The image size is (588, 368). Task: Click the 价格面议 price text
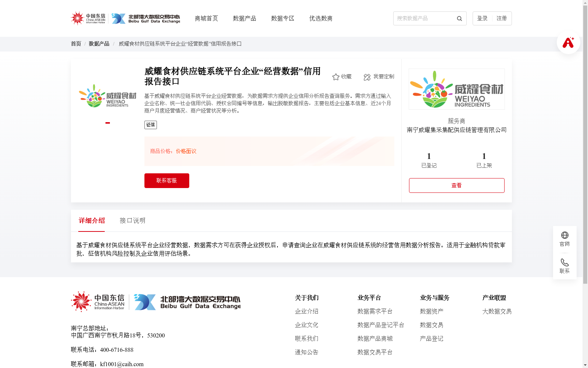[186, 151]
